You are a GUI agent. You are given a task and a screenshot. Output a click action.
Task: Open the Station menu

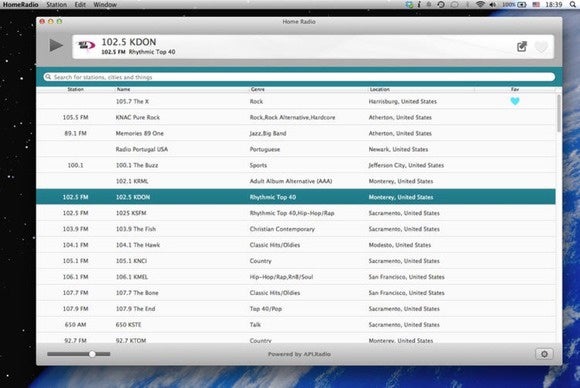(57, 4)
